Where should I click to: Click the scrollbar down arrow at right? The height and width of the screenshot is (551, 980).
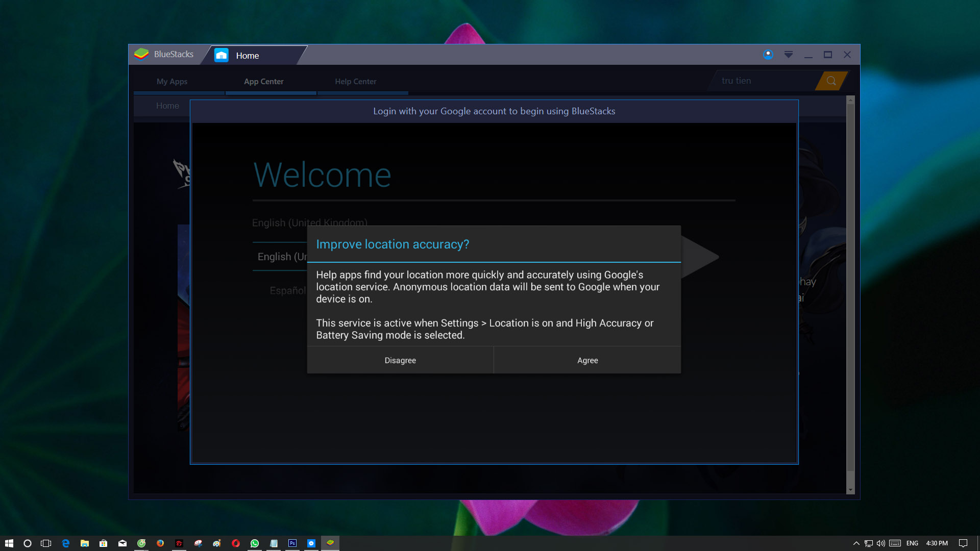pos(850,490)
